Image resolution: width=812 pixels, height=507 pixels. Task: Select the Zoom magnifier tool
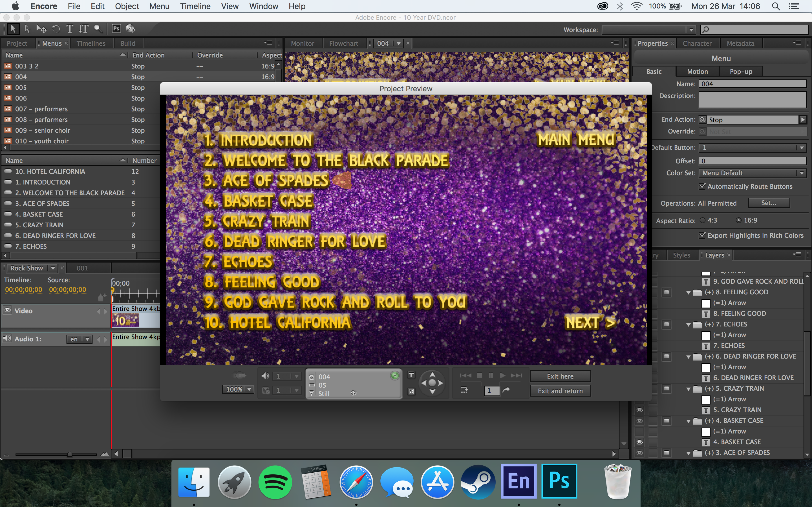98,29
